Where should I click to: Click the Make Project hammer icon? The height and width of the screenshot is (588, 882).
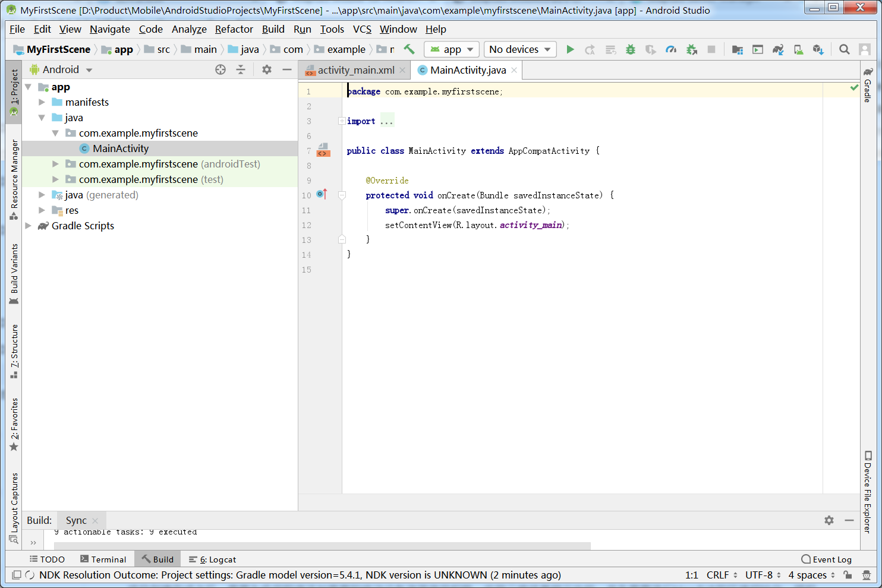409,49
